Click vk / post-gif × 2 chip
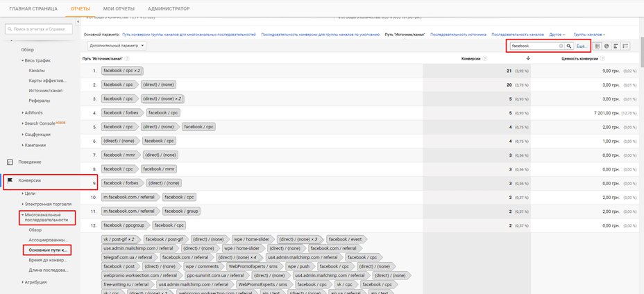The width and height of the screenshot is (644, 294). [119, 239]
